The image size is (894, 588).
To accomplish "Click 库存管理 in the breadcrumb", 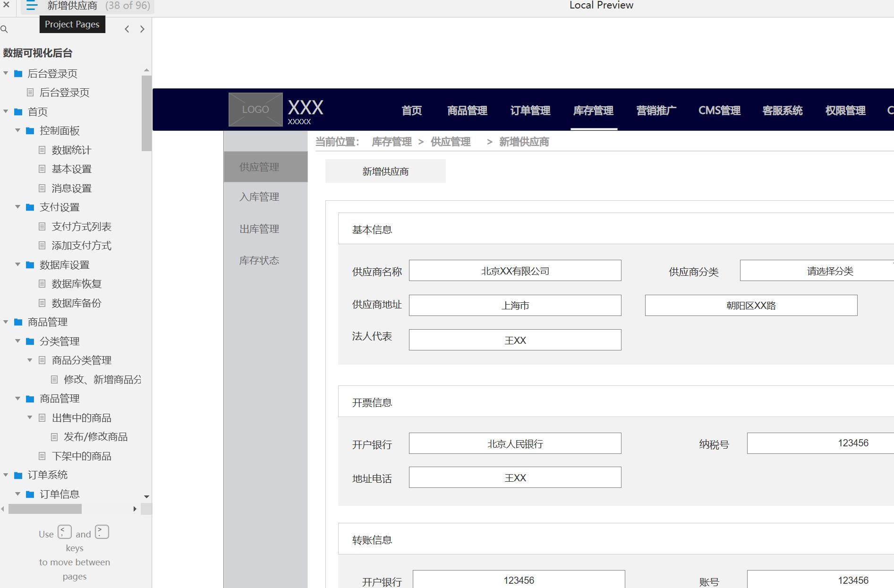I will pyautogui.click(x=392, y=142).
